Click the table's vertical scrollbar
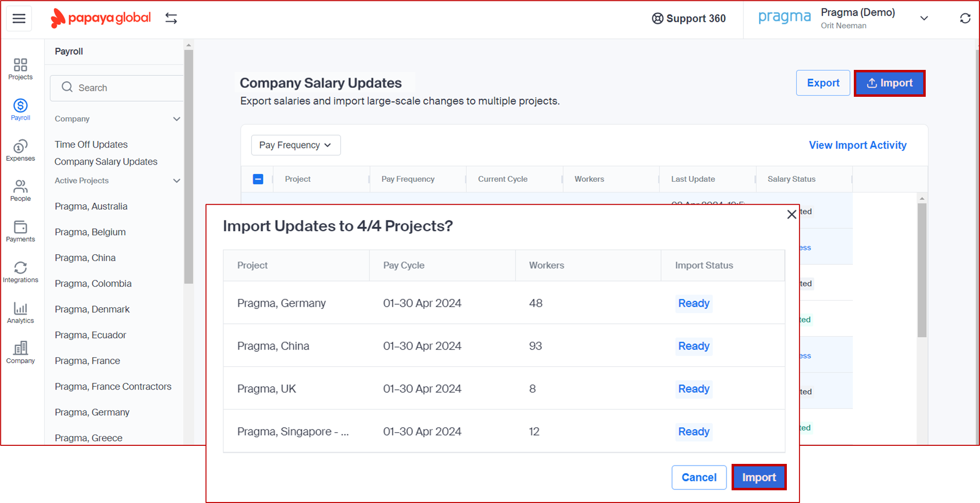 [922, 270]
